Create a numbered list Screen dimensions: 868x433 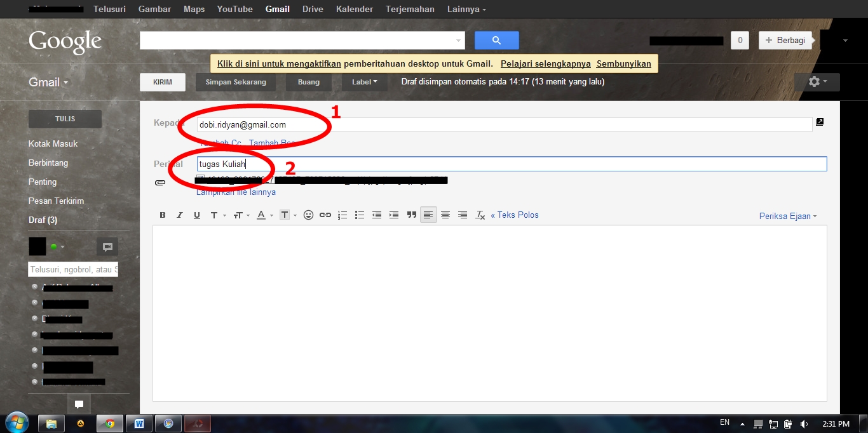click(x=342, y=215)
